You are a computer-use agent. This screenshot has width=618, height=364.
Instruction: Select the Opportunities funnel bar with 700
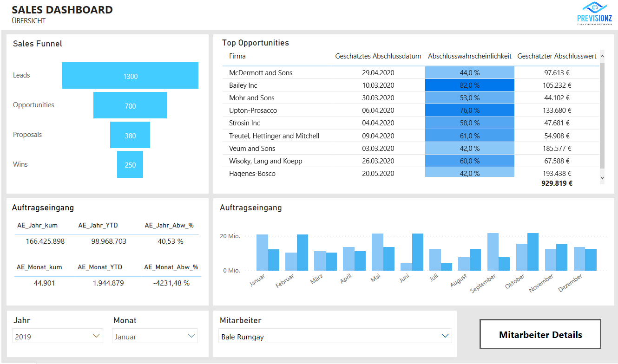(130, 105)
